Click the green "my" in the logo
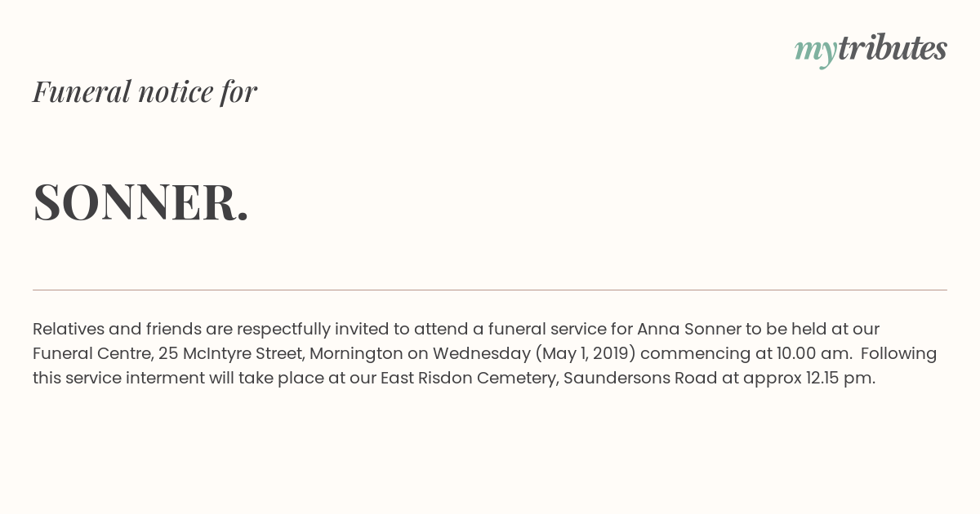 click(x=815, y=52)
